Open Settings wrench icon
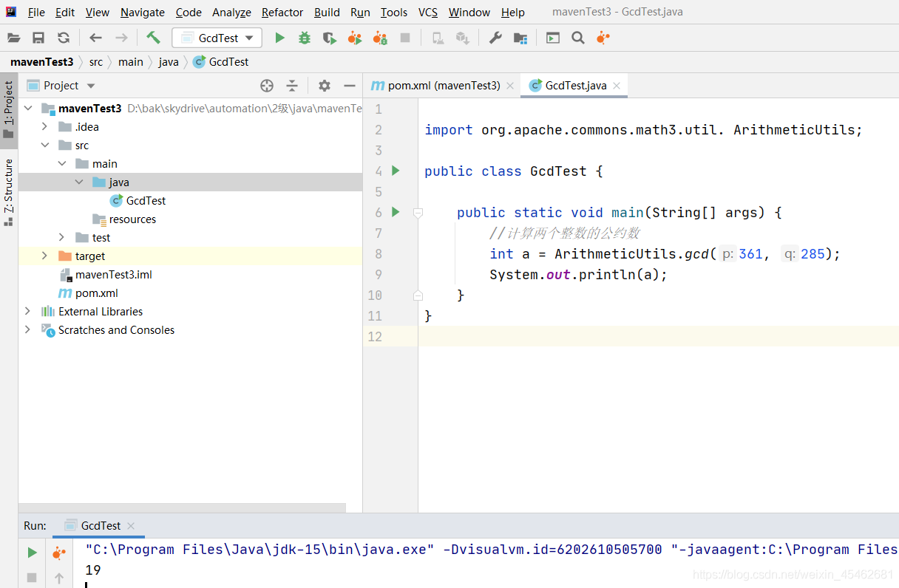The width and height of the screenshot is (899, 588). tap(495, 38)
